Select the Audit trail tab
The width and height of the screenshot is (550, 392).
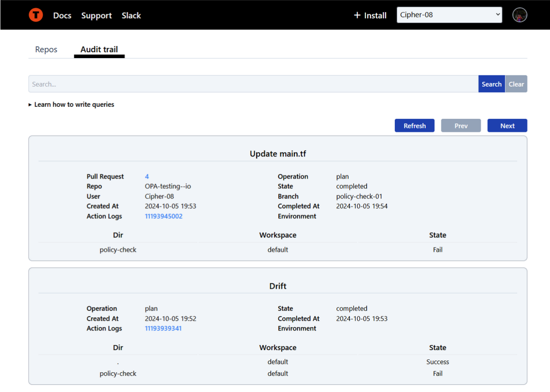click(99, 49)
